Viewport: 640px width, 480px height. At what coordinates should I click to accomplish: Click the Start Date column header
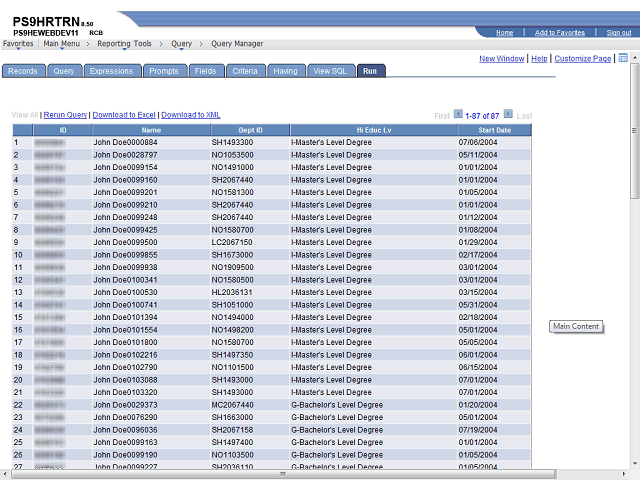tap(495, 130)
